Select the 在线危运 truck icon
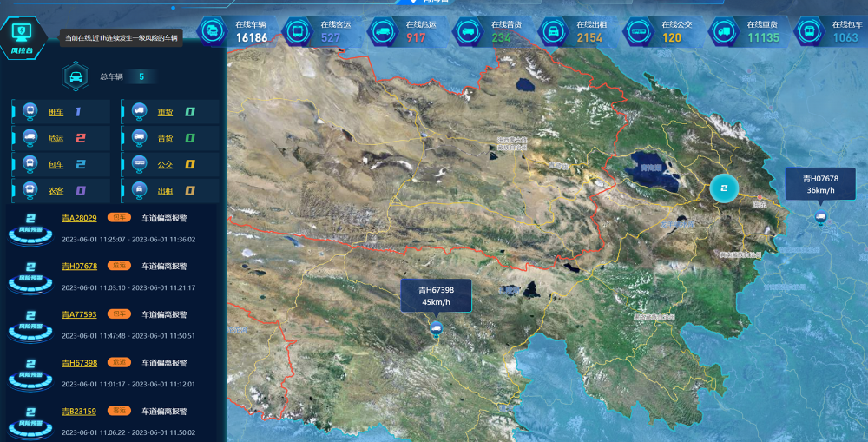Screen dimensions: 868x442 [382, 32]
